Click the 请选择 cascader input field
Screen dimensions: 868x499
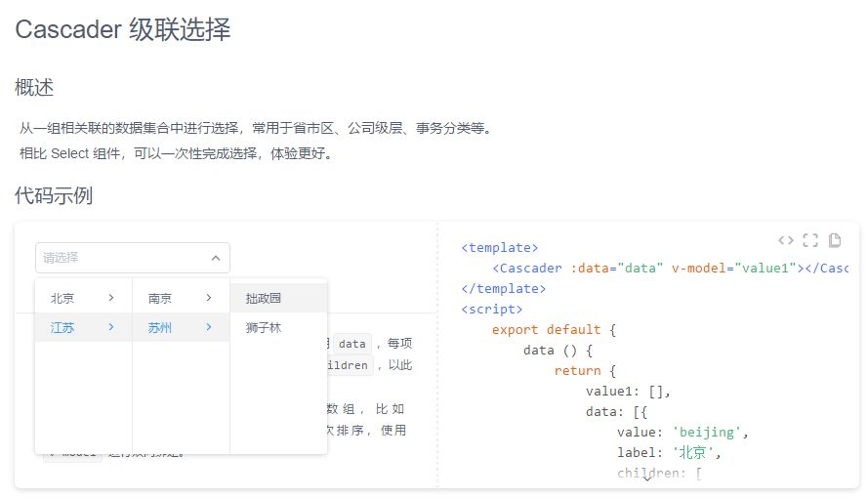pyautogui.click(x=133, y=258)
